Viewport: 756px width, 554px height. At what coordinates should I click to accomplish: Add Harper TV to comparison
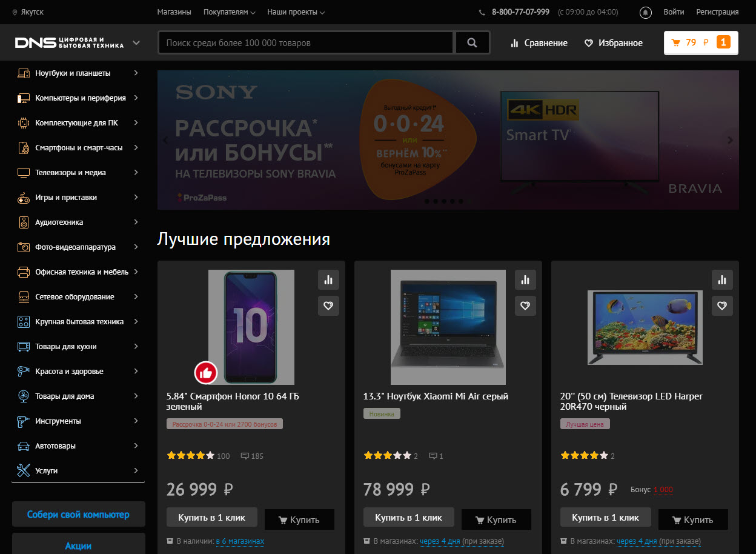[722, 280]
